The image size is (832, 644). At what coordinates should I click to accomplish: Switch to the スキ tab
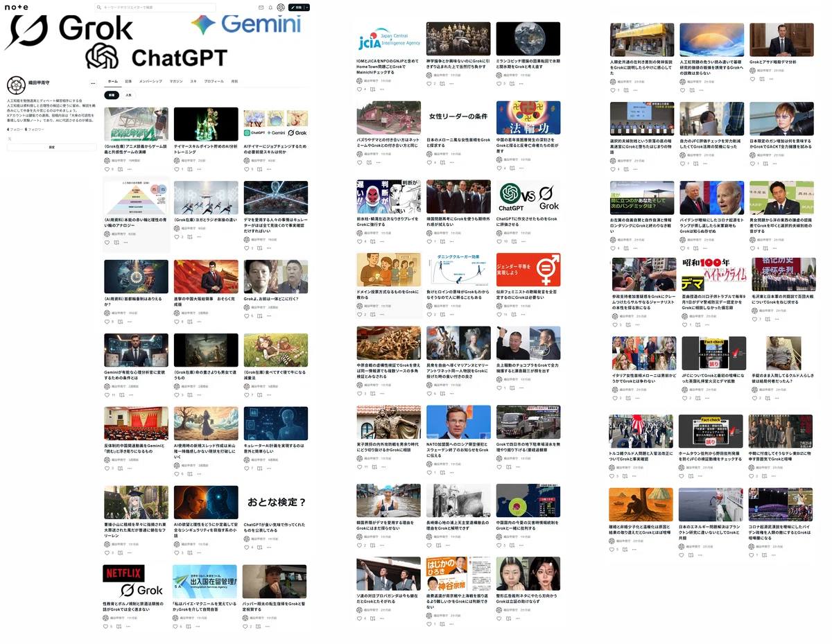(193, 81)
